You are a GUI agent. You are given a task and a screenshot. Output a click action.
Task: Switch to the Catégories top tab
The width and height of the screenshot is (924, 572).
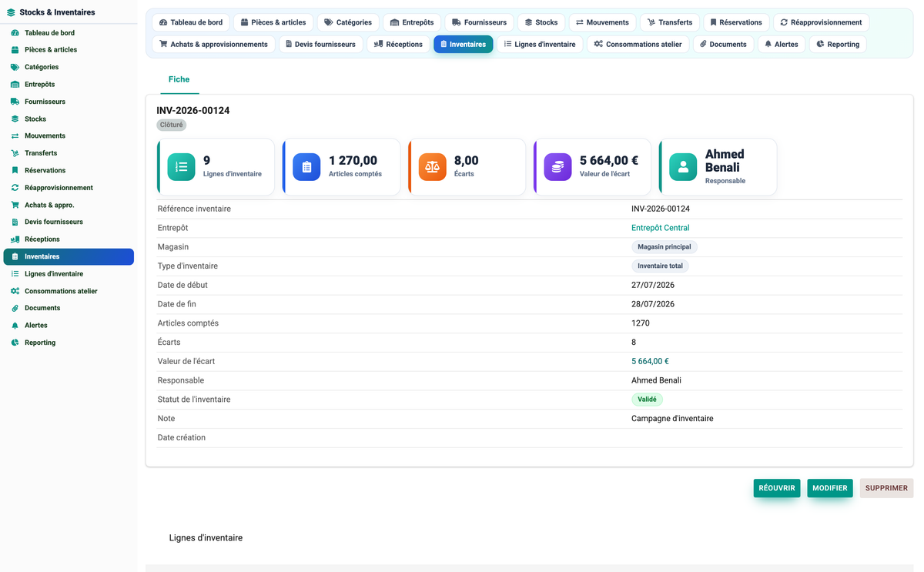click(x=348, y=22)
